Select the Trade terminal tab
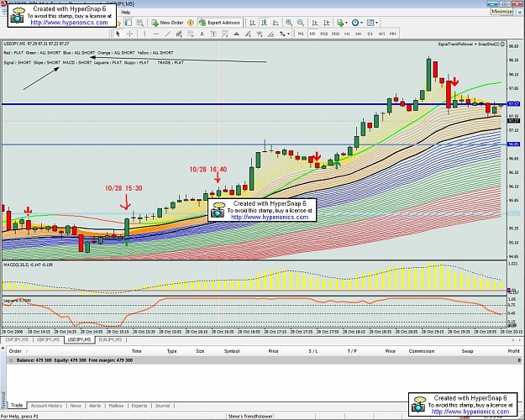This screenshot has height=420, width=525. pyautogui.click(x=17, y=405)
